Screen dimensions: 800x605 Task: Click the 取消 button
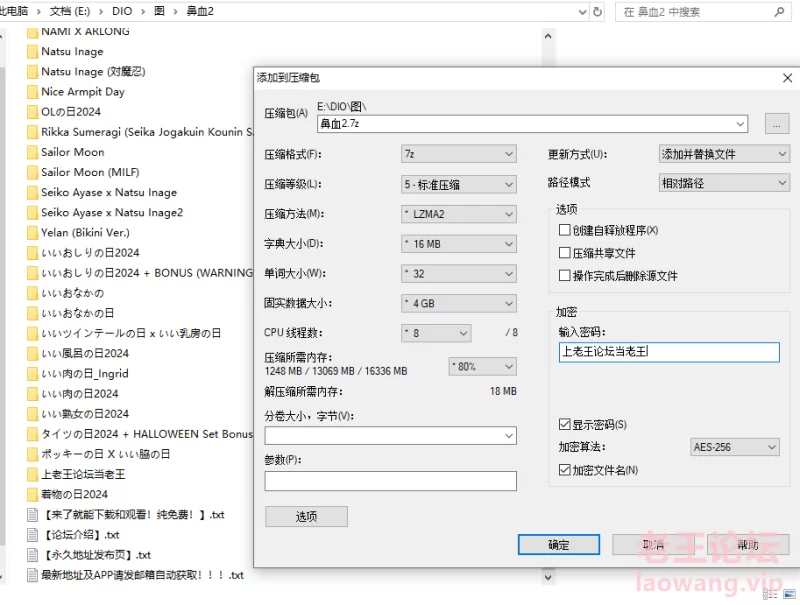(x=653, y=544)
